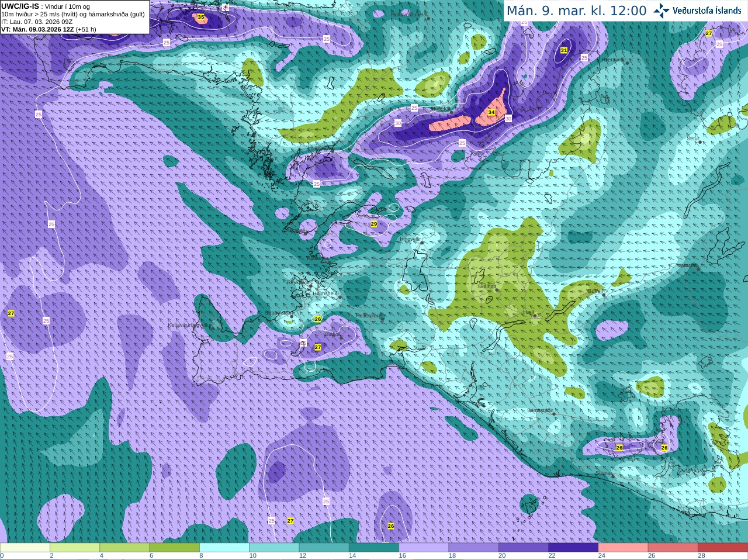
Task: Click the light purple 16–18 m/s legend swatch
Action: tap(424, 548)
